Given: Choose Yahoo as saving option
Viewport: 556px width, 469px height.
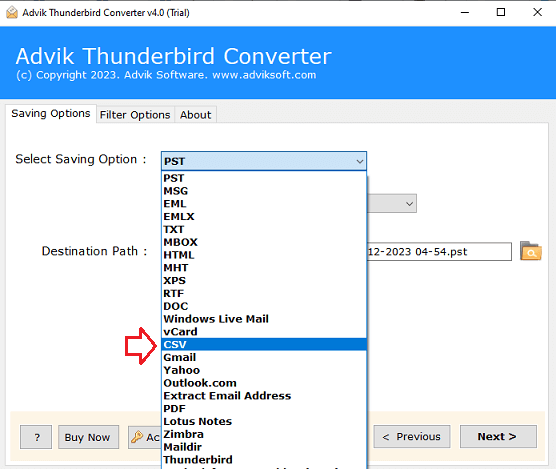Looking at the screenshot, I should 264,370.
